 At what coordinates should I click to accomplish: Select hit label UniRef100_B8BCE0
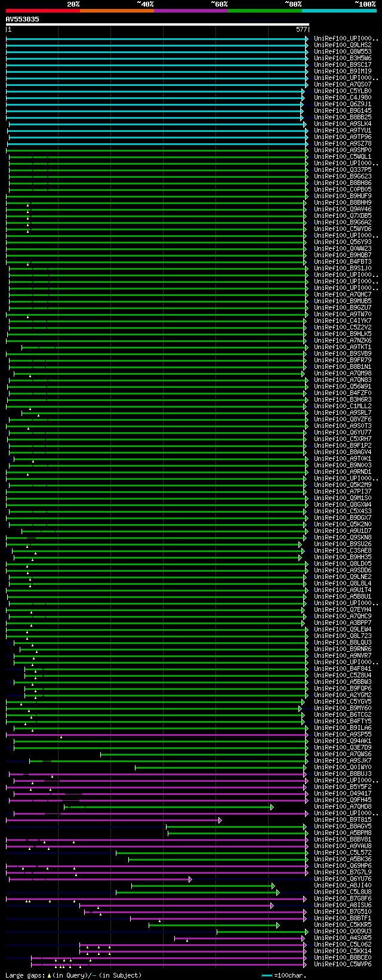[x=343, y=957]
